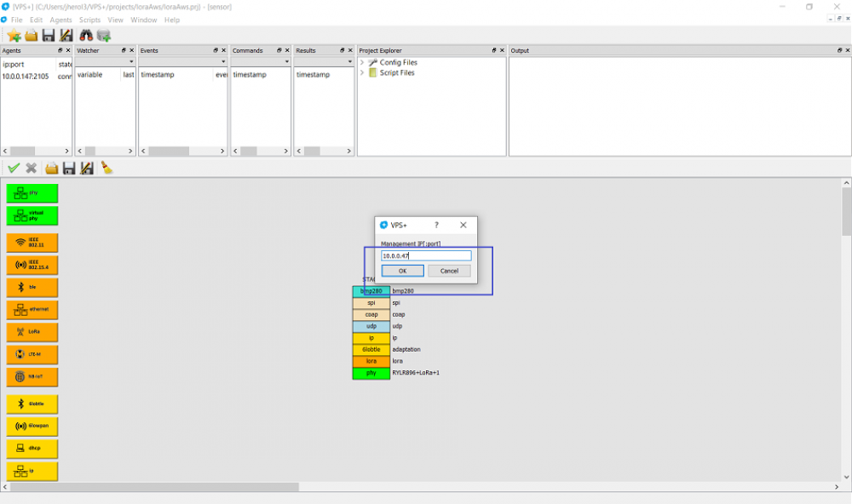852x504 pixels.
Task: Select the orange lora layer in the stack
Action: [371, 361]
